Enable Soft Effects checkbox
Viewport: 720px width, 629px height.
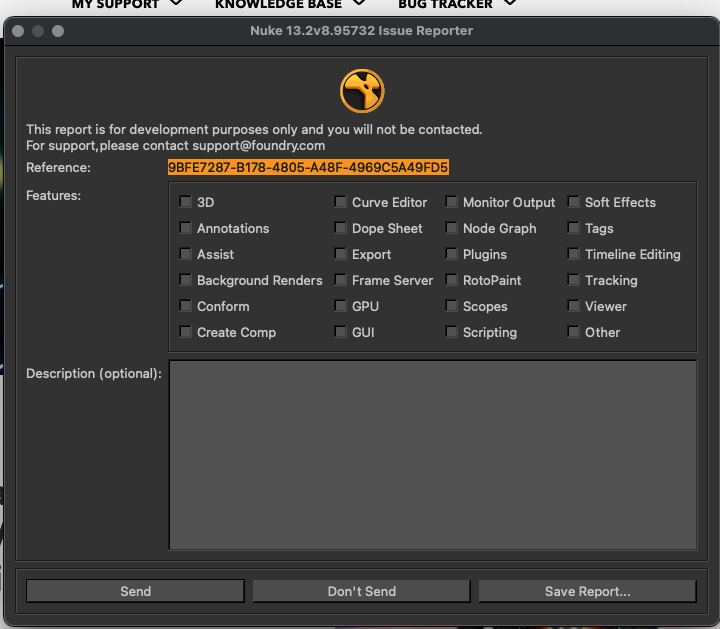[x=574, y=202]
